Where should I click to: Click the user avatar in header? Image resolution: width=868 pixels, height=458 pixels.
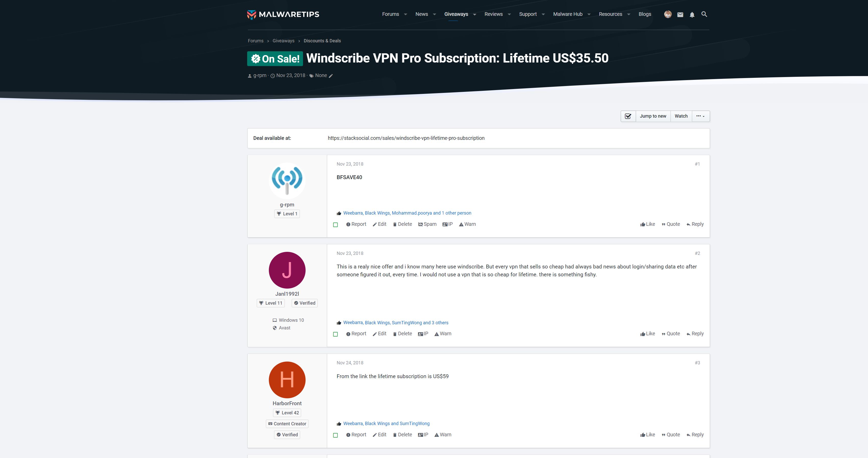668,14
